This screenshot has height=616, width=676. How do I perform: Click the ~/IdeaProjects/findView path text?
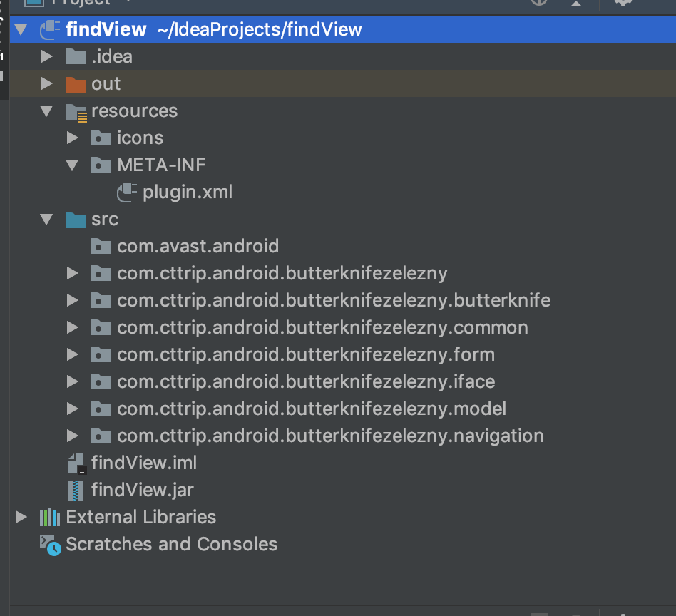(x=260, y=29)
